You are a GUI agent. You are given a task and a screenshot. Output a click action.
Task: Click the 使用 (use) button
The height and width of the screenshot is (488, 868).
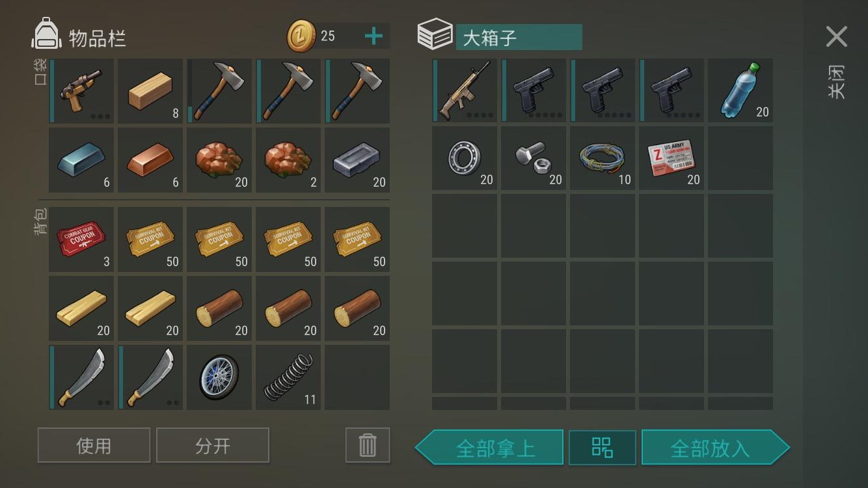pos(94,445)
